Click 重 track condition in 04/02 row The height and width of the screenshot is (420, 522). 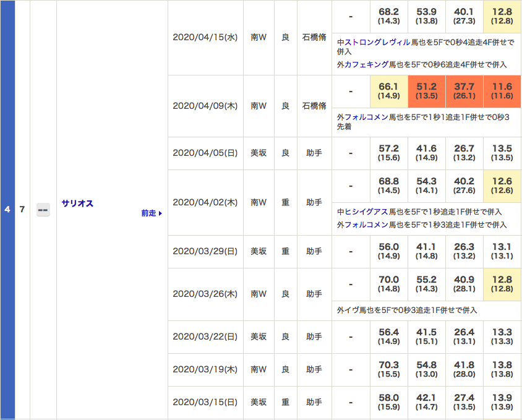click(285, 202)
